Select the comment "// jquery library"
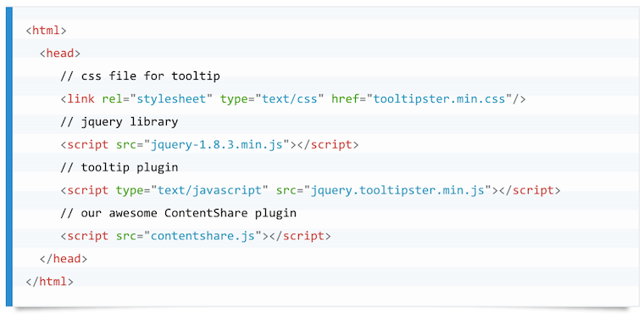644x314 pixels. pyautogui.click(x=119, y=122)
